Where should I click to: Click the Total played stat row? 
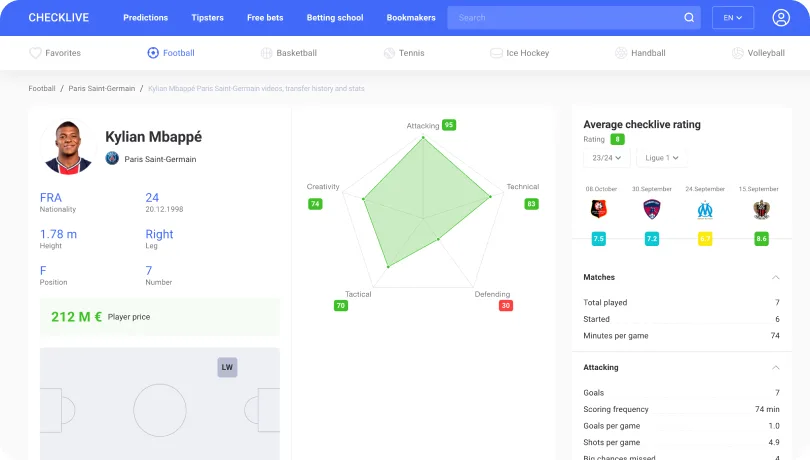pos(681,302)
